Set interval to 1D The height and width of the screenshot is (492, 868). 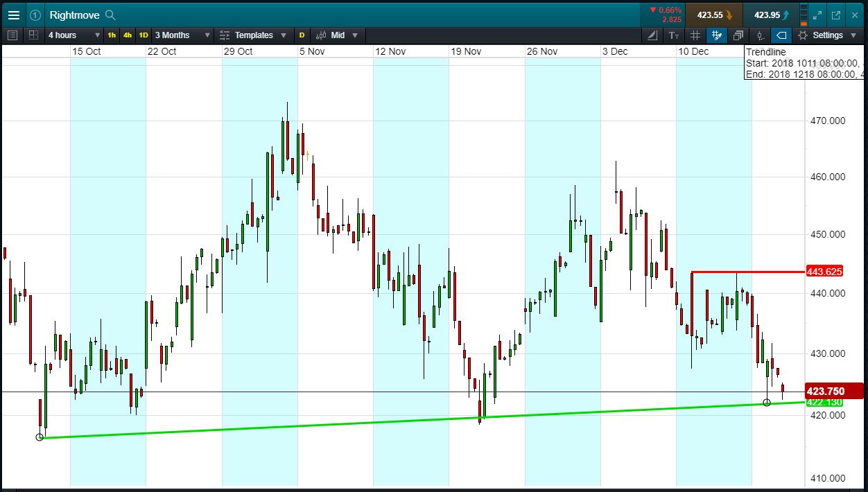tap(144, 35)
